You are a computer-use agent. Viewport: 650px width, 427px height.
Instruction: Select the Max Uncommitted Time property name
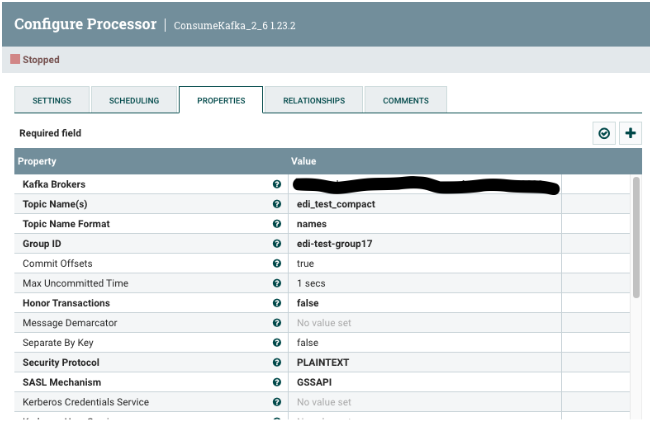[x=75, y=283]
